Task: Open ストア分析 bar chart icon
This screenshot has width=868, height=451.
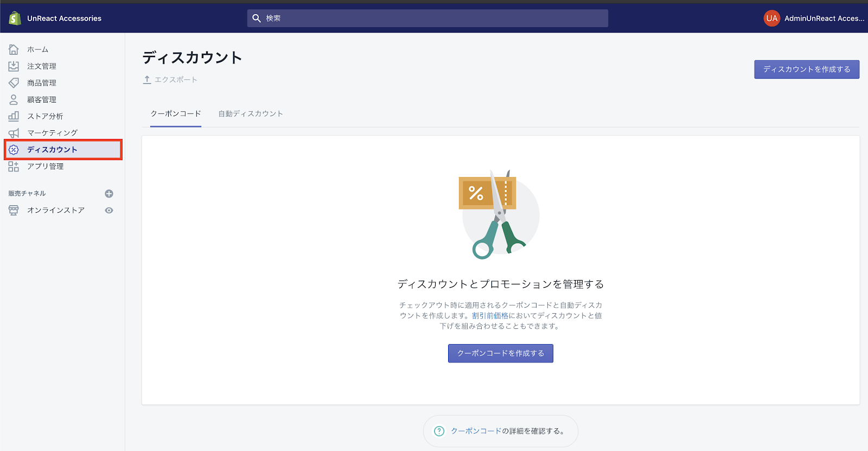Action: pos(14,116)
